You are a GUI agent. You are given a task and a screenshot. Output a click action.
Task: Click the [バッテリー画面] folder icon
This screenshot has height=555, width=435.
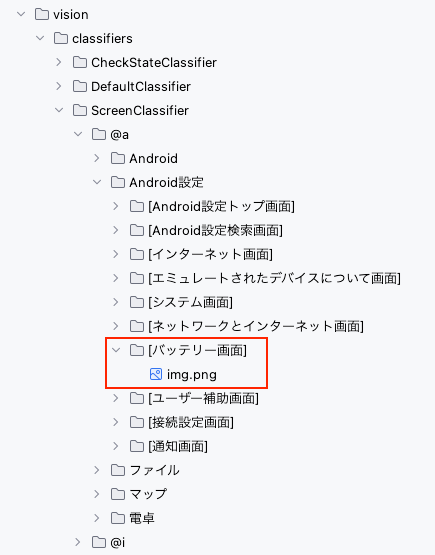point(137,350)
